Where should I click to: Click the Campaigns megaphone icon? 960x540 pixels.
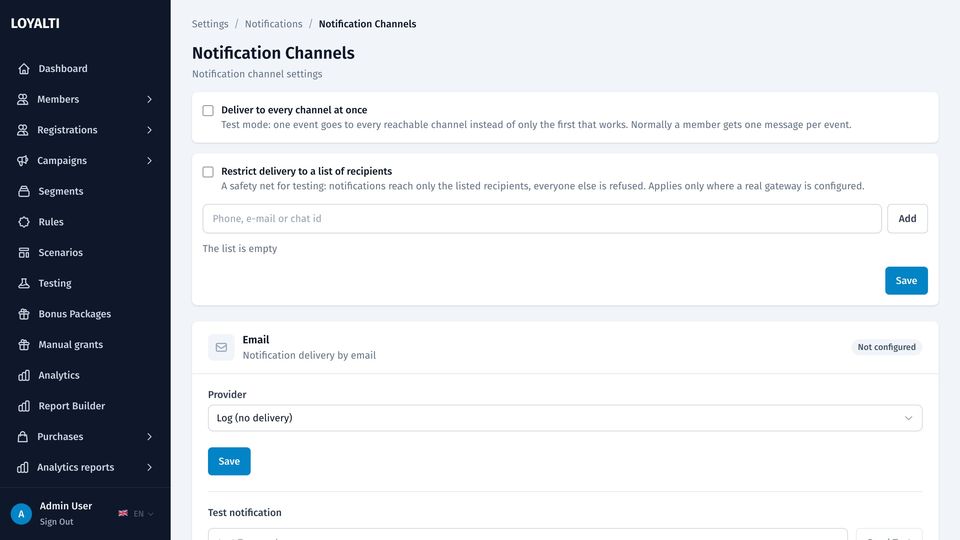[23, 160]
